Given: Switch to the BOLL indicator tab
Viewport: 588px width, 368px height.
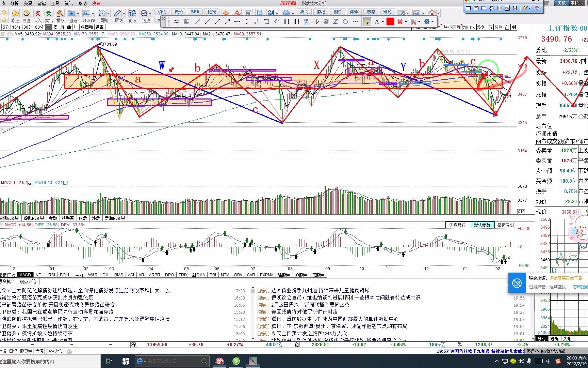Looking at the screenshot, I should (65, 275).
